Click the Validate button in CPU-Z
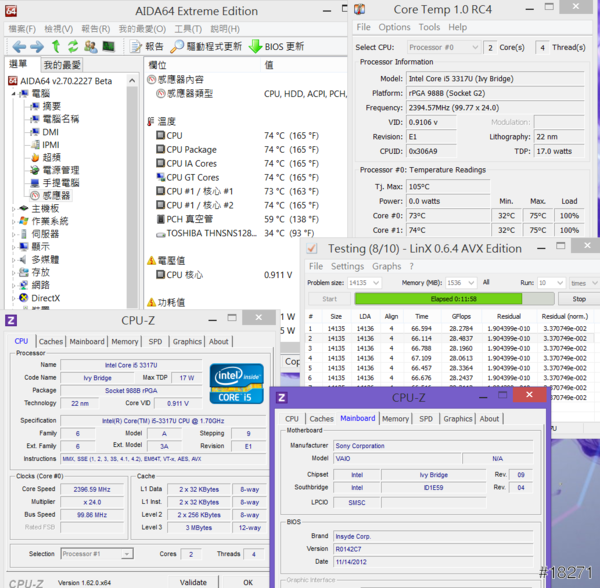 (x=193, y=581)
